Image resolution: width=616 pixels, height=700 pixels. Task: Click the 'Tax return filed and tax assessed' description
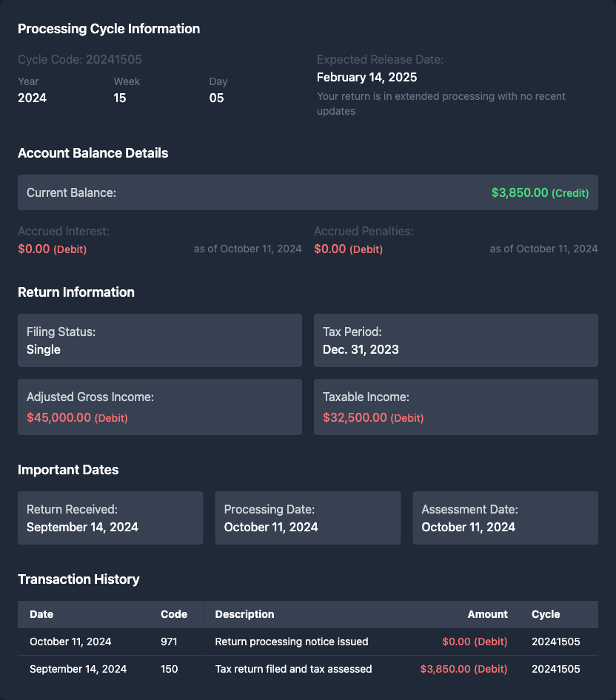(293, 669)
